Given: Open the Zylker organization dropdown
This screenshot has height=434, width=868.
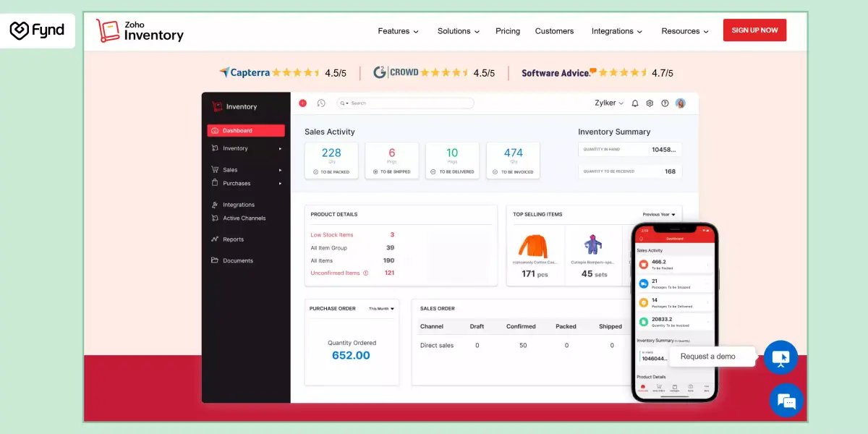Looking at the screenshot, I should pos(609,103).
